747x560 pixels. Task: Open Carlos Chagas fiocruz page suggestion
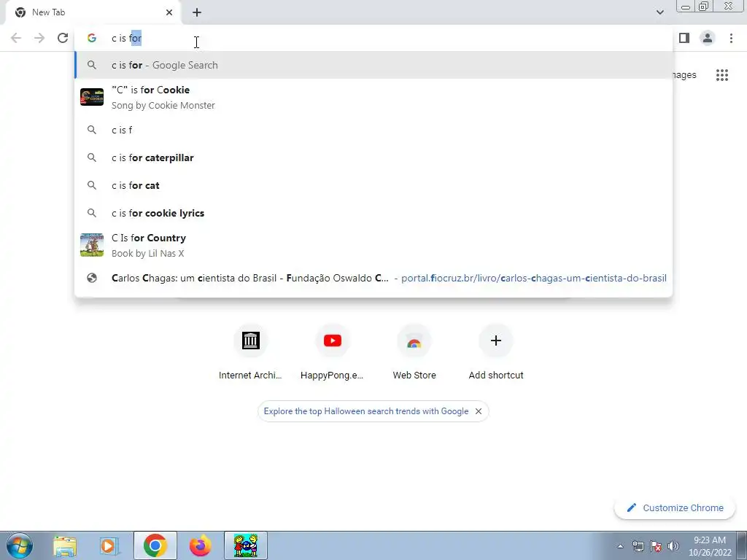tap(373, 278)
